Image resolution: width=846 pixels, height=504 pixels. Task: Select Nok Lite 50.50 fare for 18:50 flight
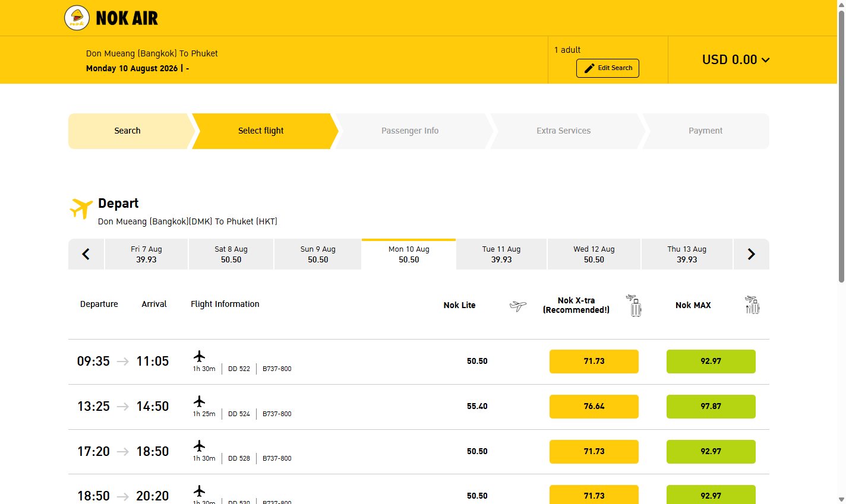coord(477,496)
